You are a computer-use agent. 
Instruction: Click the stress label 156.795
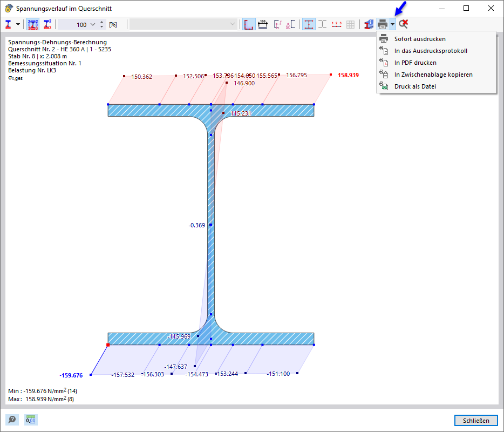click(x=296, y=75)
